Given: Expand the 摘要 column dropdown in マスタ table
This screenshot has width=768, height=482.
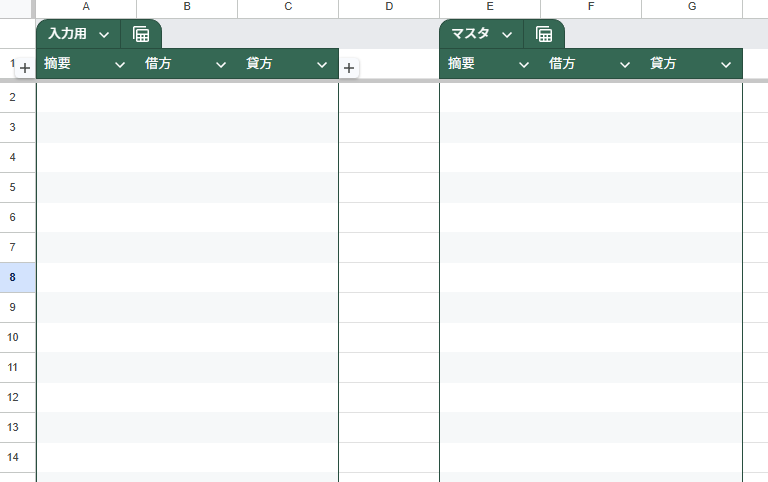Looking at the screenshot, I should (524, 64).
